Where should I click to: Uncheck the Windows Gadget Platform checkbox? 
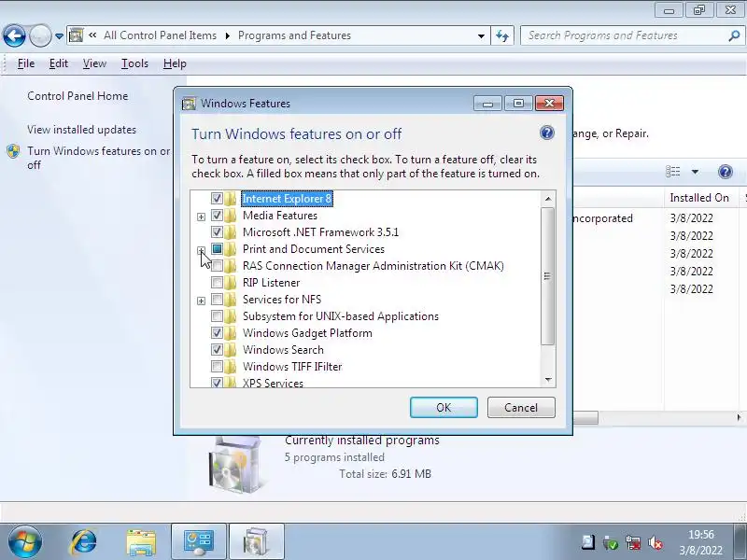click(217, 332)
